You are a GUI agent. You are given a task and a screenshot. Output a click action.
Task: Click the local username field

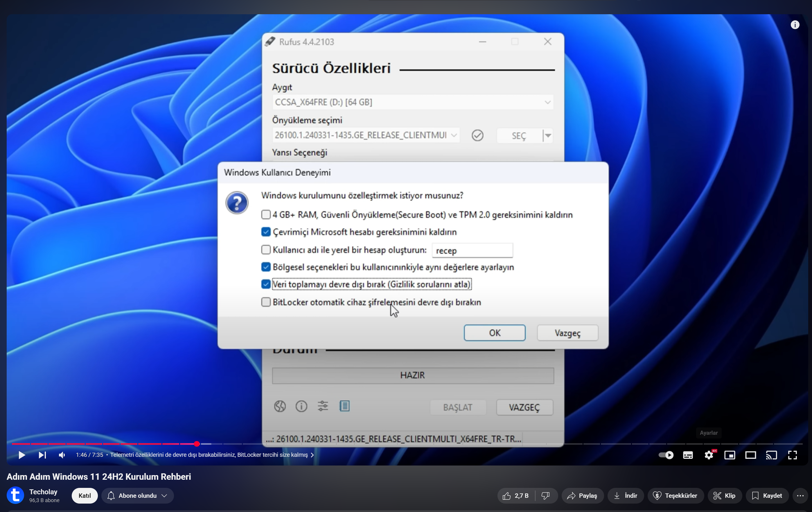(473, 250)
